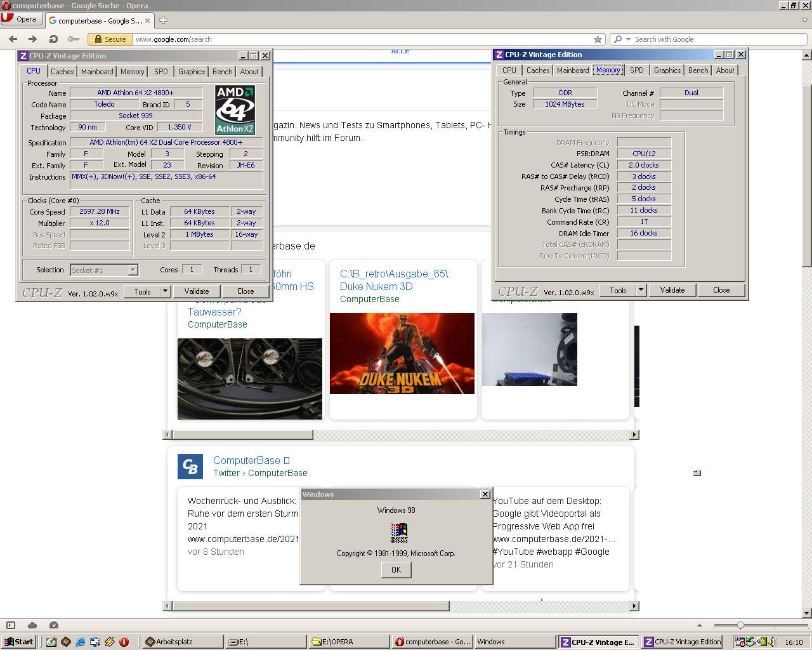
Task: Open Bench tab in left CPU-Z window
Action: [x=222, y=72]
